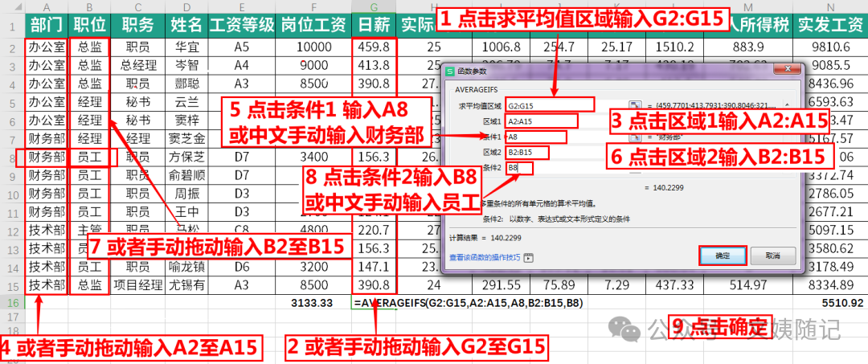Screen dimensions: 868x364
Task: Click the 岗位工资 header cell
Action: (x=313, y=24)
